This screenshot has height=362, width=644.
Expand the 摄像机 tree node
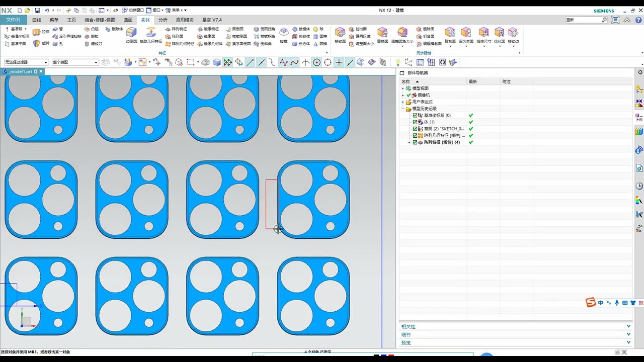click(403, 95)
